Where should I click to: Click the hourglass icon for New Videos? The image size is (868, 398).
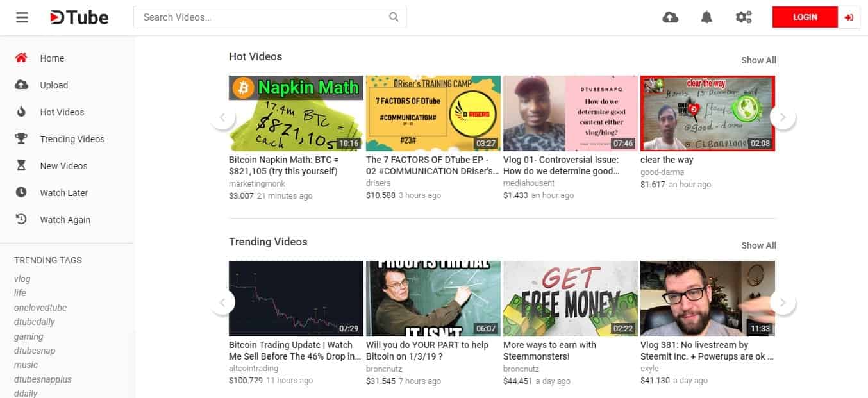point(21,165)
